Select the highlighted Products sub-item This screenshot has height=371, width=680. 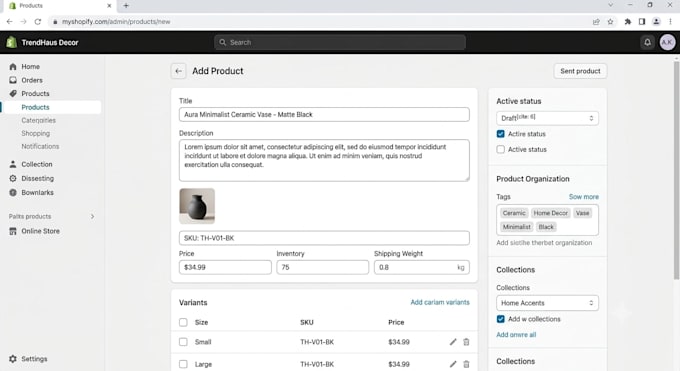click(x=51, y=107)
